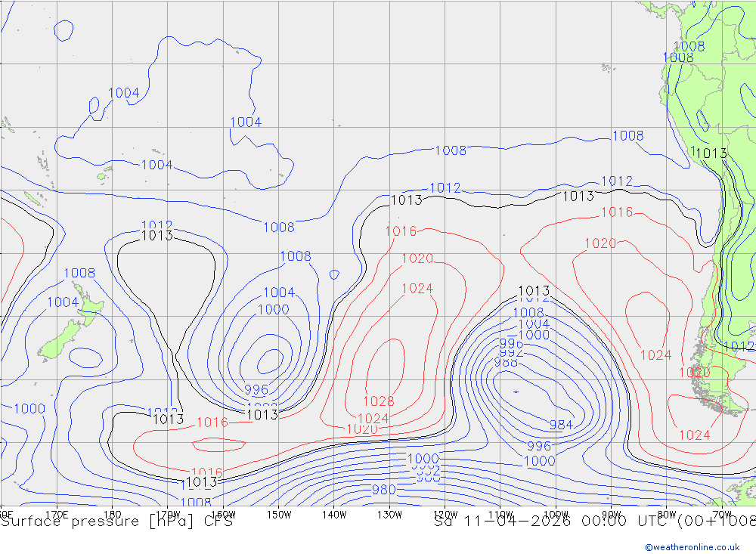
Task: Click the blue 984 low-pressure label
Action: point(561,425)
